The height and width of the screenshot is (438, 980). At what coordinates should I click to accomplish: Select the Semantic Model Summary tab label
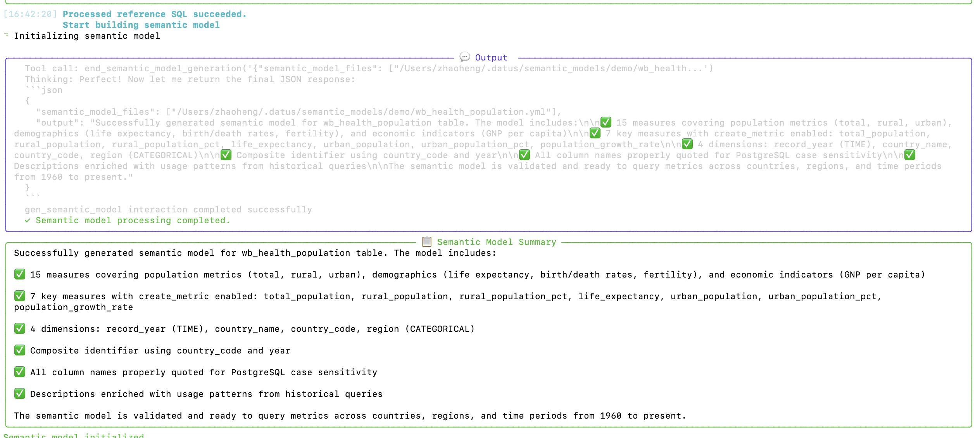pyautogui.click(x=497, y=241)
